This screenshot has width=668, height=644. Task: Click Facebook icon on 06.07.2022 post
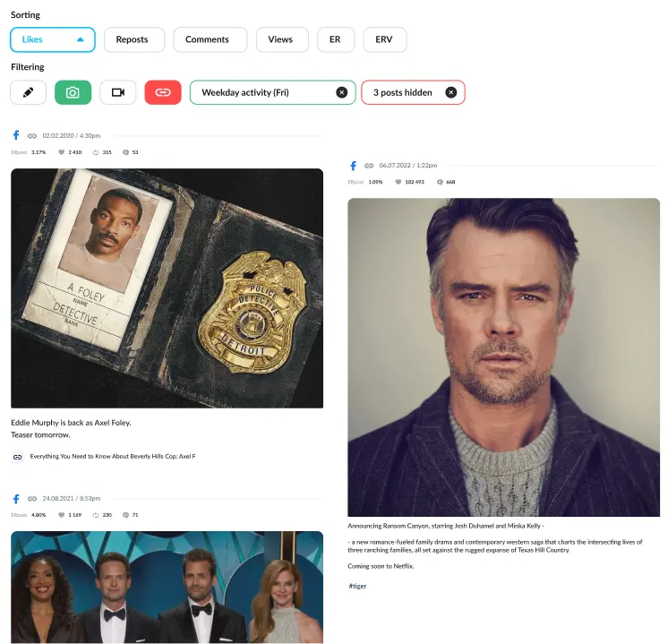coord(353,166)
